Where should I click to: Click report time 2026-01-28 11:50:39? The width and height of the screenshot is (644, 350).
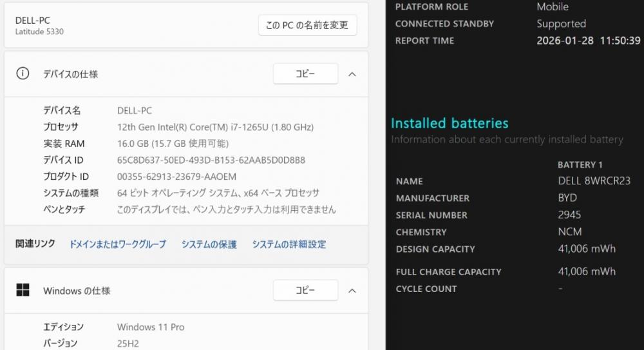tap(589, 41)
